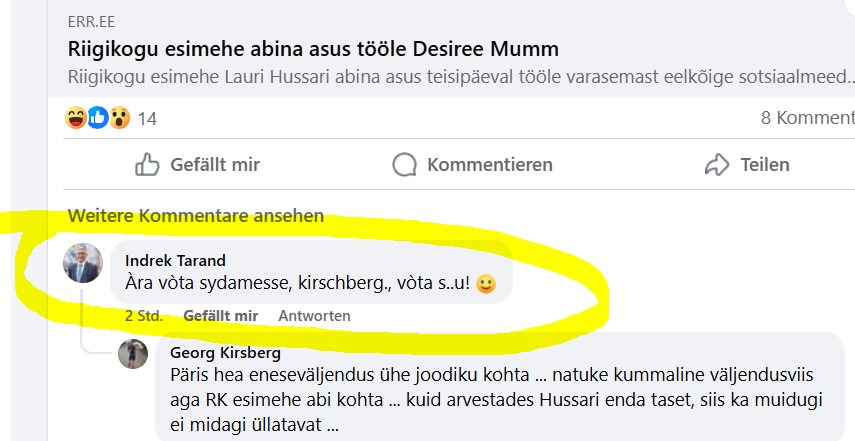The height and width of the screenshot is (441, 855).
Task: Click the Teilen button
Action: [746, 165]
